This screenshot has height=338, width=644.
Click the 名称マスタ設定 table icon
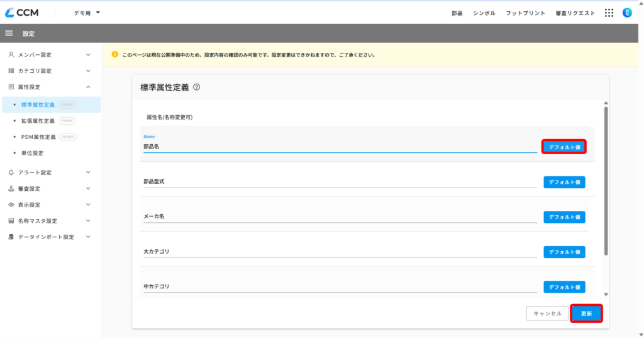coord(11,221)
